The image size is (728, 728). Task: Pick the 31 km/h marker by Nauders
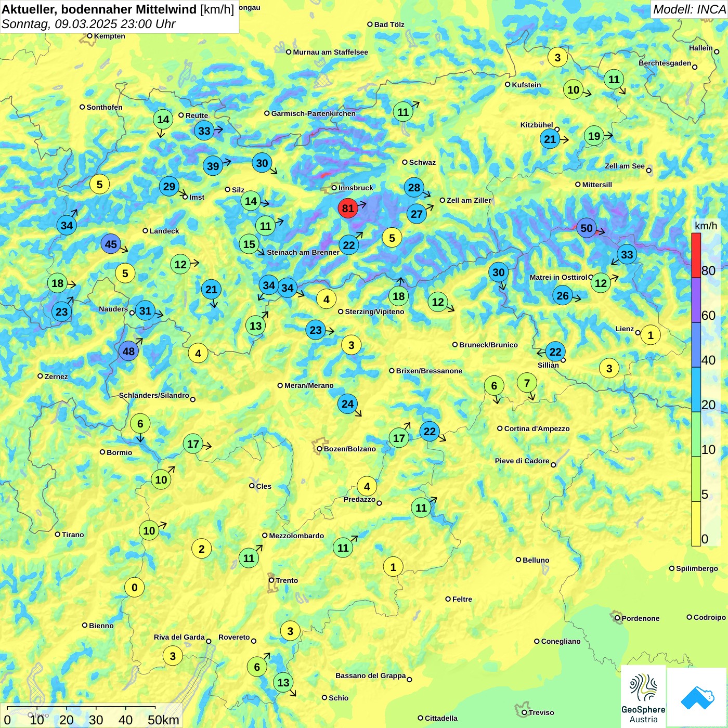click(145, 311)
